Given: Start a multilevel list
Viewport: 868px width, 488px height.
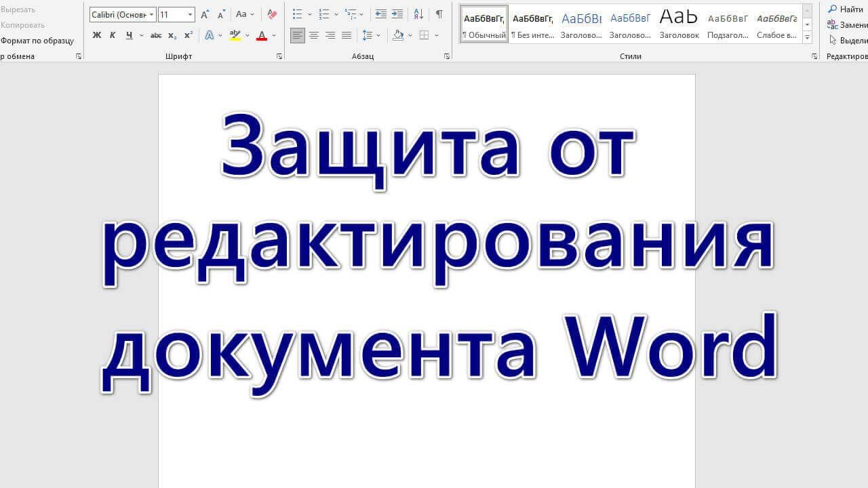Looking at the screenshot, I should tap(350, 14).
